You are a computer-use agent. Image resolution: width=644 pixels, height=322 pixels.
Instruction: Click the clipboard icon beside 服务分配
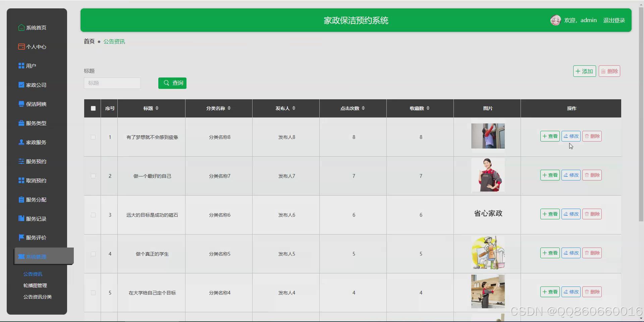coord(21,200)
